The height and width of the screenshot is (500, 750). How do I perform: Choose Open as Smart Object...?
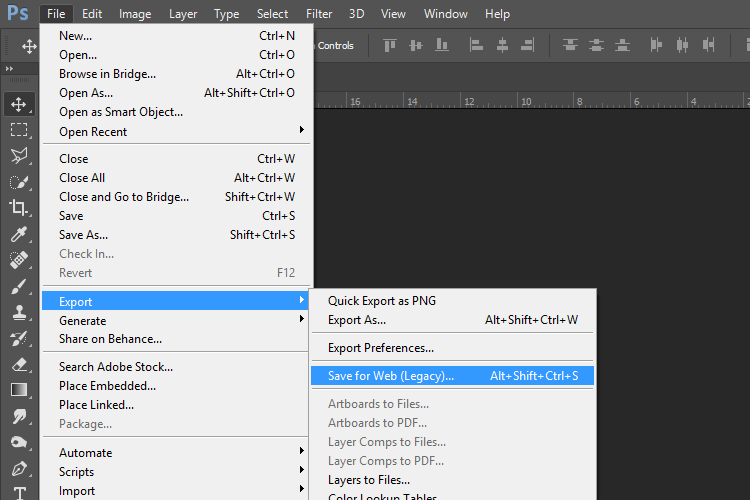(176, 112)
